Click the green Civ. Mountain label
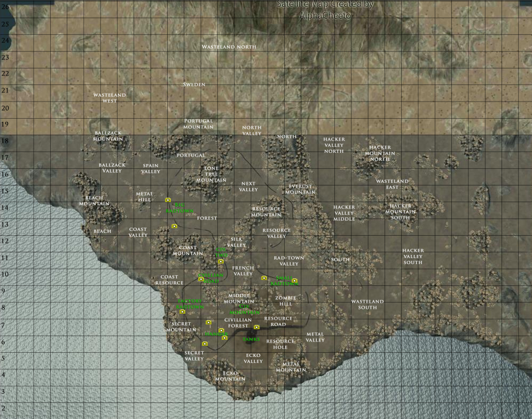 coord(245,309)
